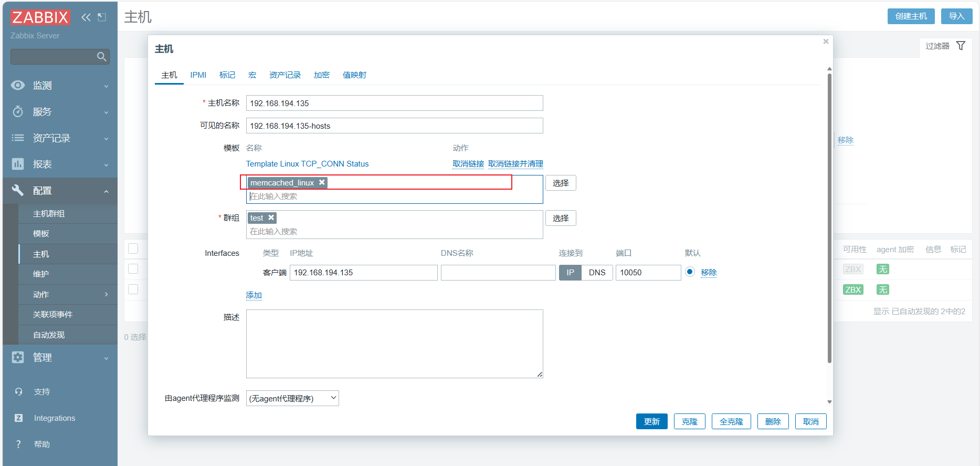Expand the 服务 menu chevron
The image size is (980, 466).
(x=106, y=112)
